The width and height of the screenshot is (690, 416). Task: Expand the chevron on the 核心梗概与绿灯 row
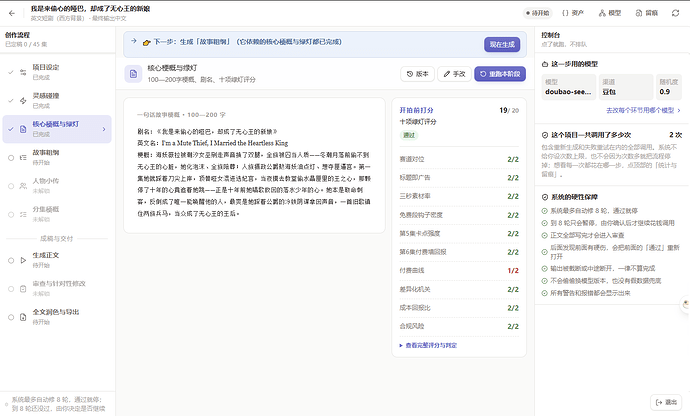tap(104, 129)
